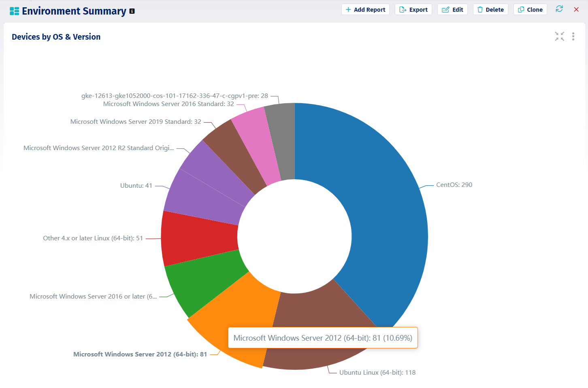Collapse the Devices by OS widget
This screenshot has height=388, width=588.
point(560,36)
